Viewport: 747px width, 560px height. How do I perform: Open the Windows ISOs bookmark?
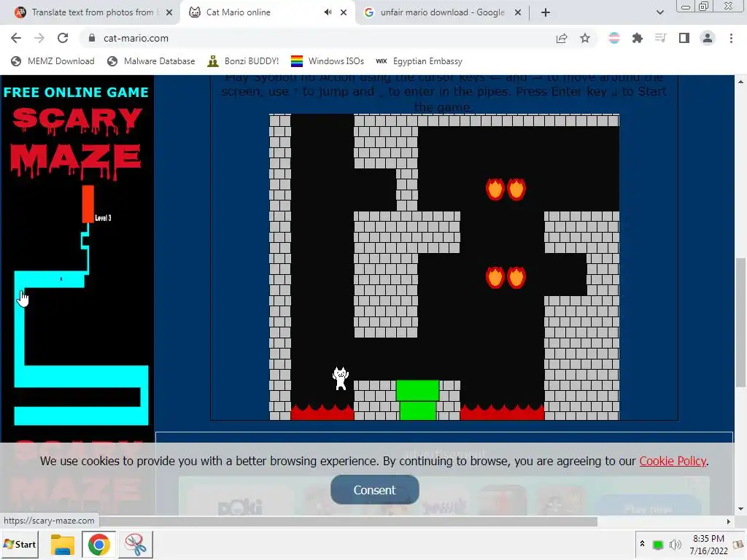328,61
